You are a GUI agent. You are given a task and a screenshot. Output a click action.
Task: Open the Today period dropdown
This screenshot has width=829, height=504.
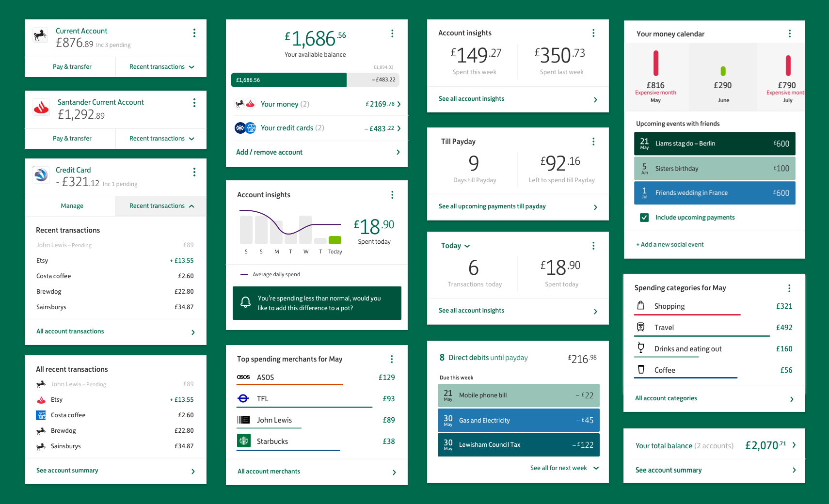(456, 246)
